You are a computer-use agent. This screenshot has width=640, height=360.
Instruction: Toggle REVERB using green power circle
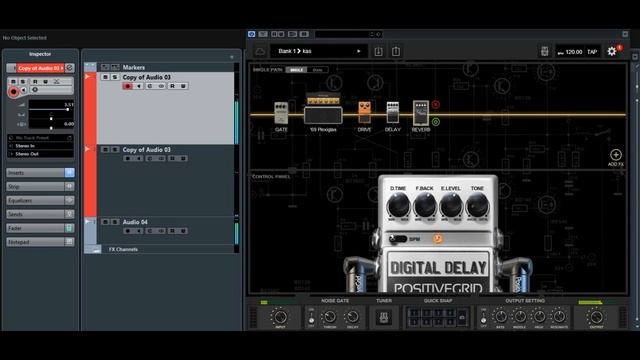click(x=436, y=122)
